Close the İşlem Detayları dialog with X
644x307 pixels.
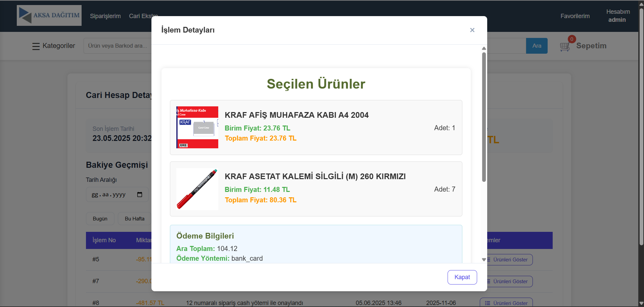472,30
